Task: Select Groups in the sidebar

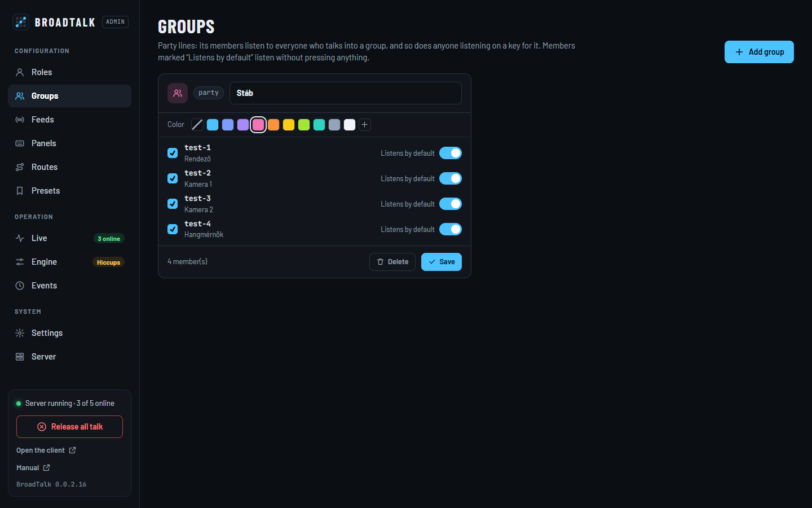Action: (69, 96)
